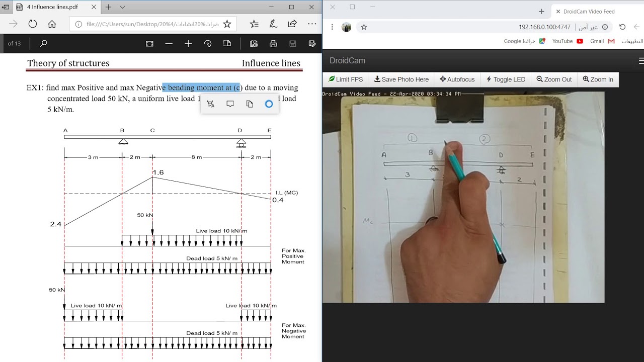Screen dimensions: 644x362
Task: Open a new Chrome tab
Action: (x=541, y=11)
